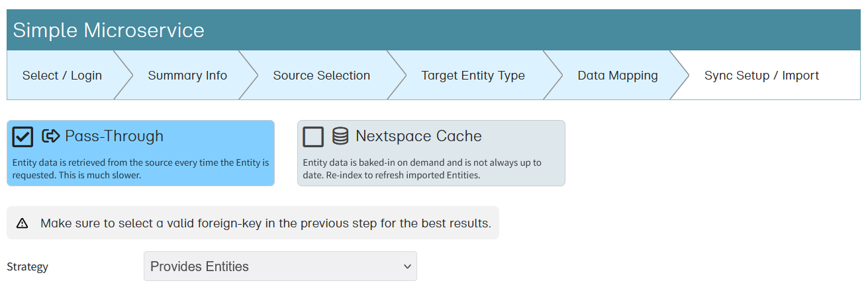
Task: Click the Nextspace Cache description text
Action: point(422,169)
